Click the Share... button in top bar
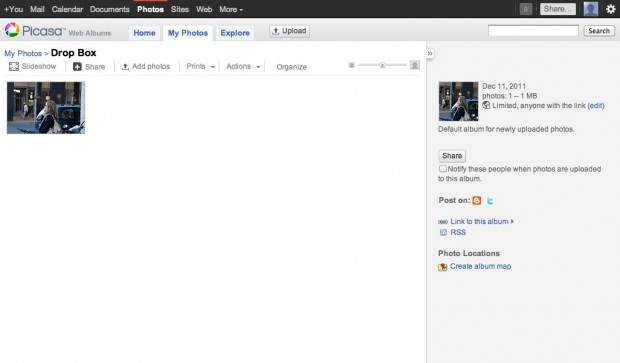The width and height of the screenshot is (620, 363). point(558,9)
